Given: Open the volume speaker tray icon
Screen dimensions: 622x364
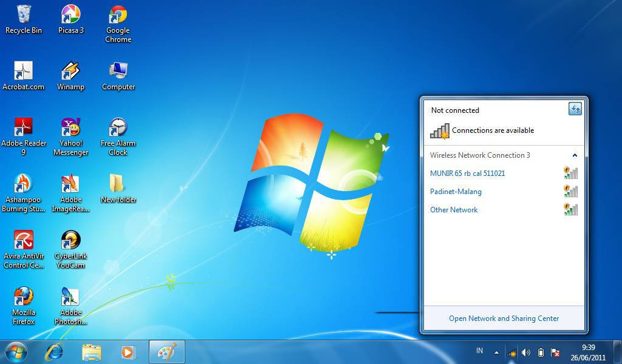Looking at the screenshot, I should 526,352.
